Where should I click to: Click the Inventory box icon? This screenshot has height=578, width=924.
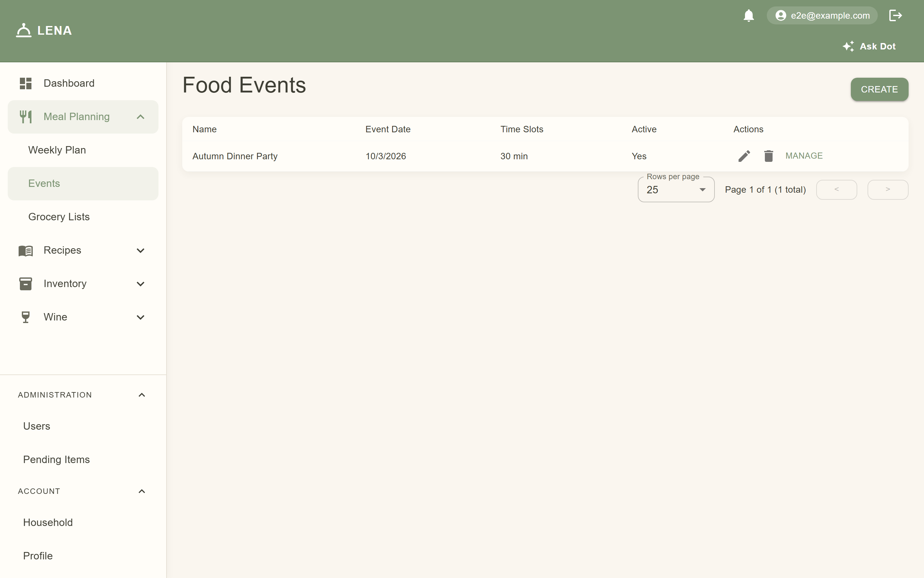(26, 284)
